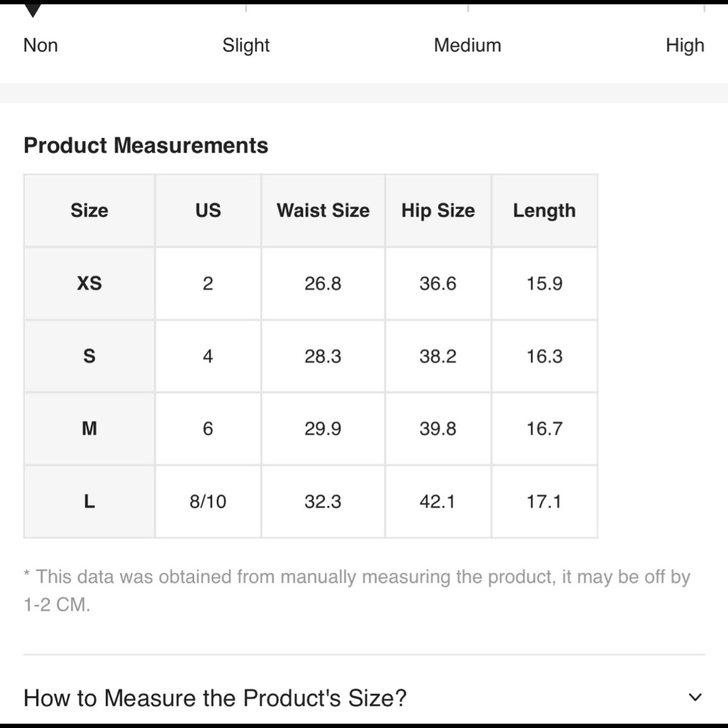Click the 42.1 hip size cell
The height and width of the screenshot is (728, 728).
click(438, 502)
